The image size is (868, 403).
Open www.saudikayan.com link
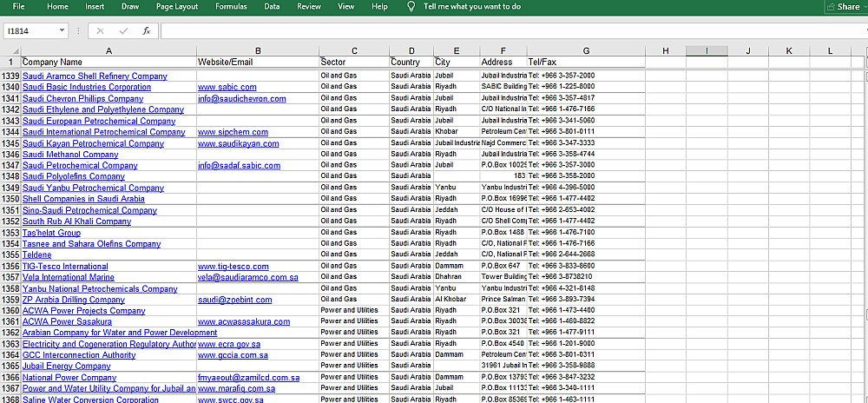[x=239, y=143]
